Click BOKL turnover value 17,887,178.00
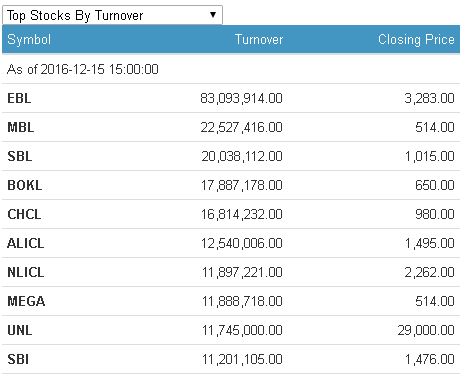 pyautogui.click(x=241, y=185)
